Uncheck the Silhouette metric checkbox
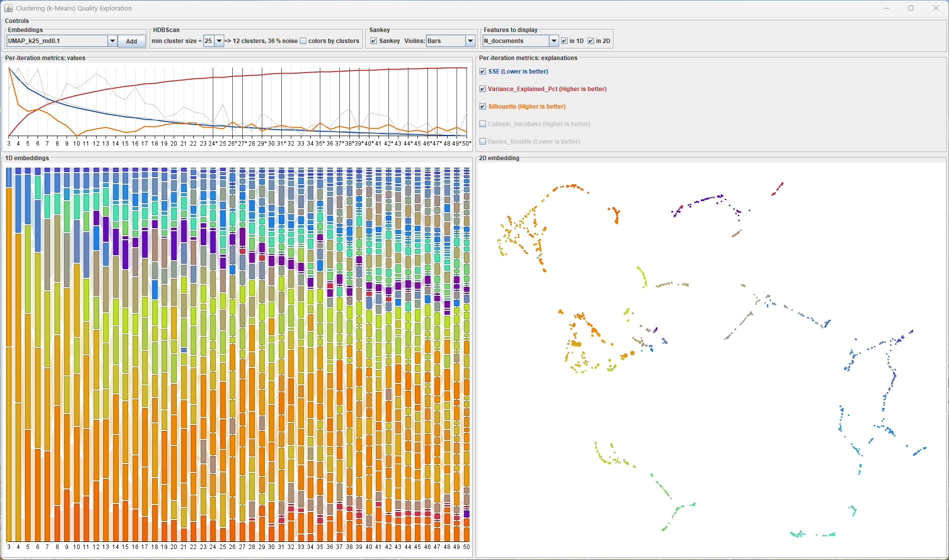This screenshot has width=949, height=560. click(x=483, y=107)
